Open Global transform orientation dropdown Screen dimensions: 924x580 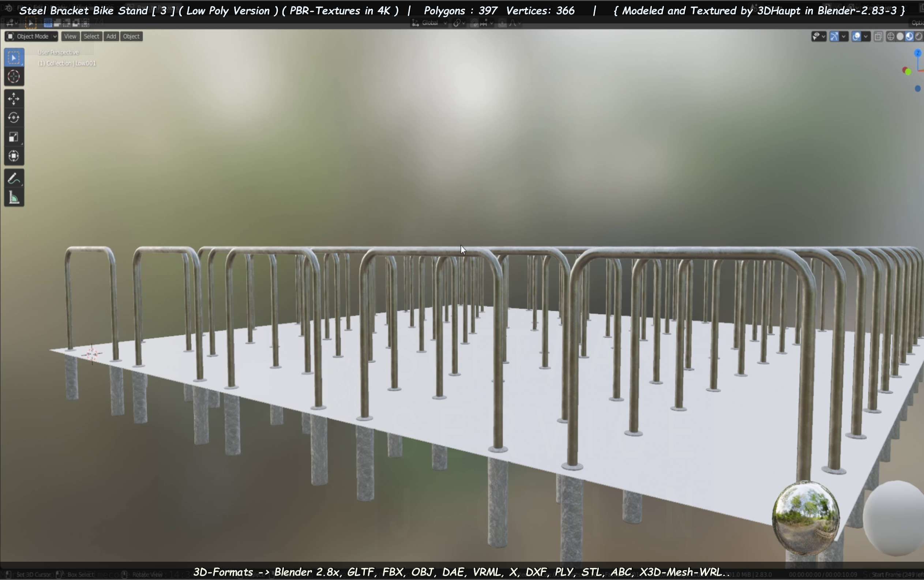[x=430, y=23]
